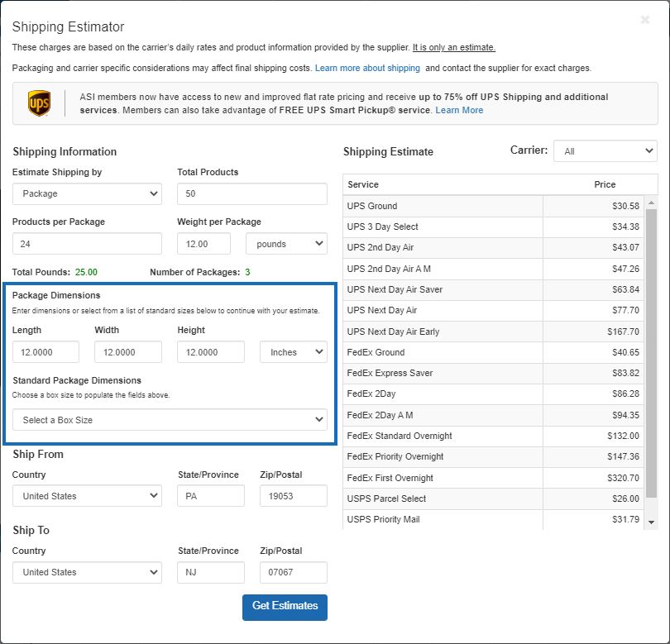
Task: Select the FedEx Priority Overnight row
Action: coord(493,456)
